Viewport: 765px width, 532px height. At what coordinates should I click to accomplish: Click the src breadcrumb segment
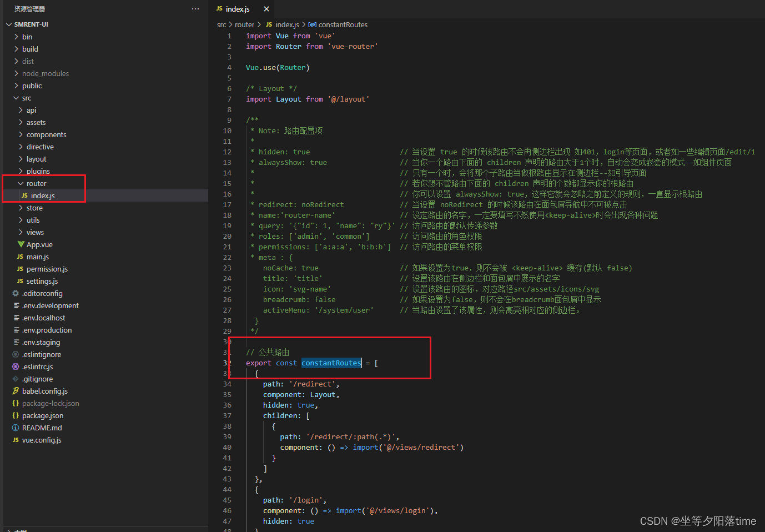click(222, 24)
